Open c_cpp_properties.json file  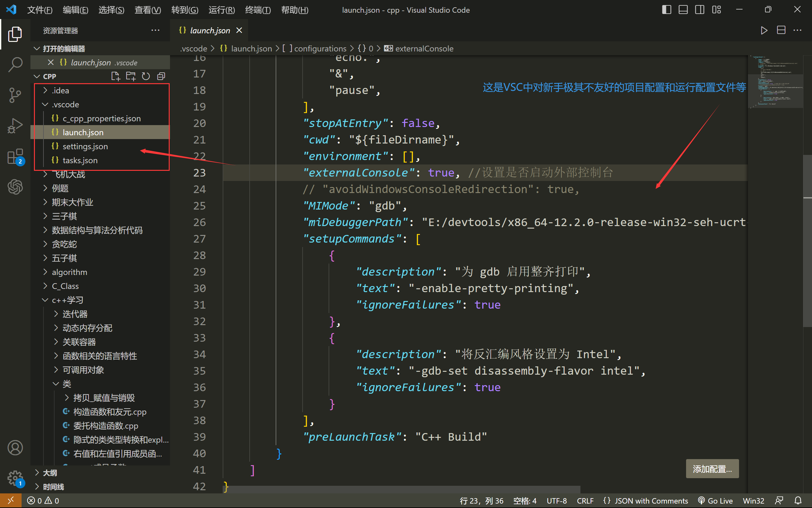tap(100, 119)
